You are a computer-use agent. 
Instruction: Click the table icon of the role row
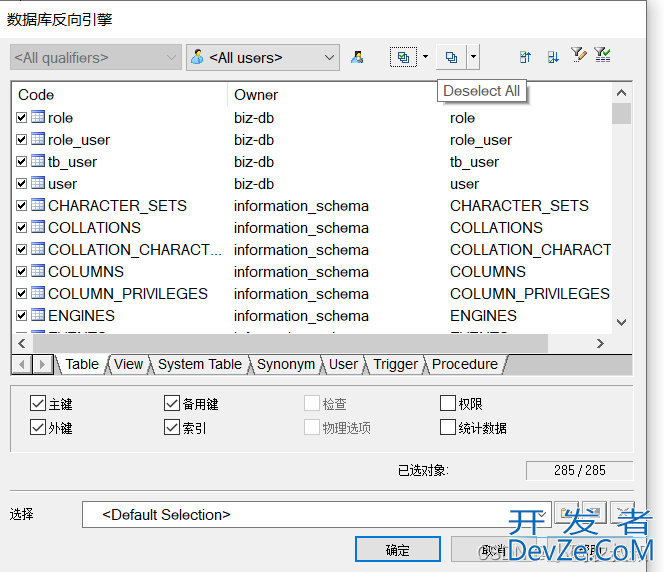(38, 117)
